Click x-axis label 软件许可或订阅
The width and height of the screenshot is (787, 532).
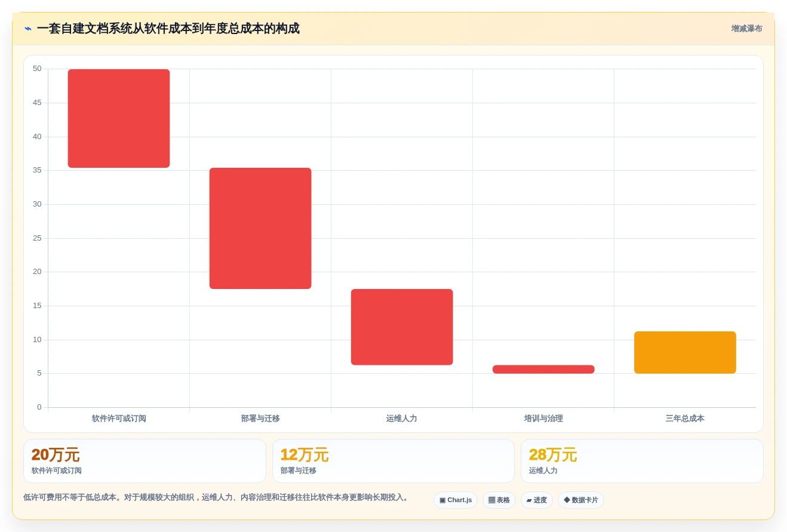(x=119, y=419)
